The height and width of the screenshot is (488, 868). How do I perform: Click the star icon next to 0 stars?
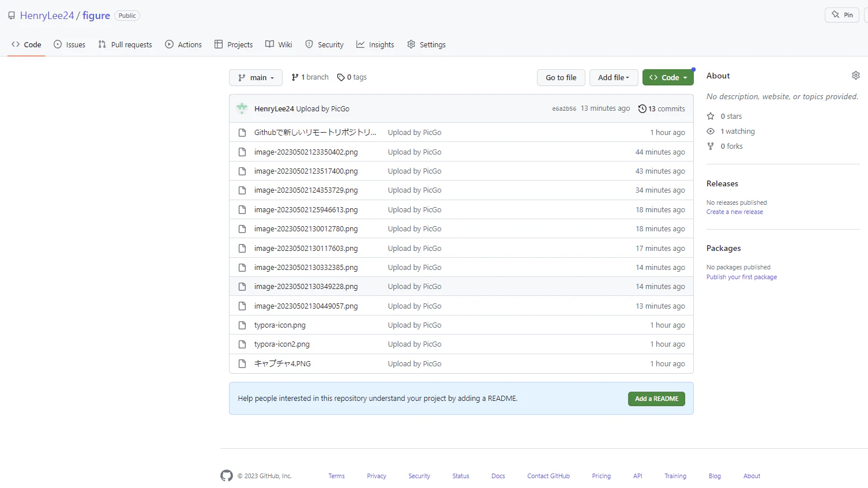point(711,117)
